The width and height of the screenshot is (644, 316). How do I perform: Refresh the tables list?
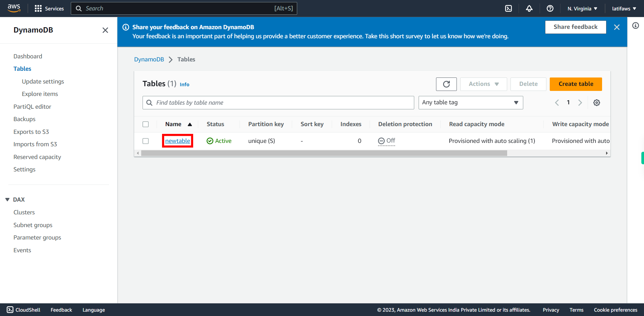pyautogui.click(x=446, y=84)
